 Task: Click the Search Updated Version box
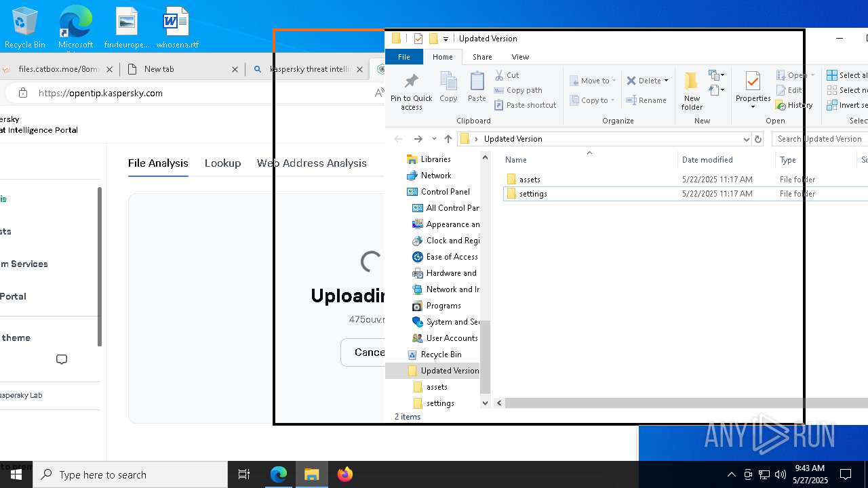coord(819,139)
